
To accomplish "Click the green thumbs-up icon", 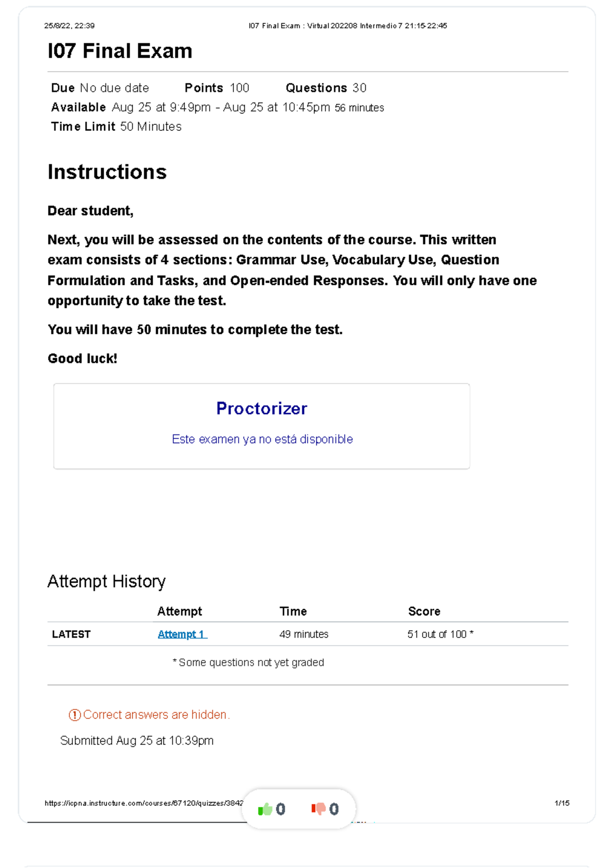I will pyautogui.click(x=265, y=809).
